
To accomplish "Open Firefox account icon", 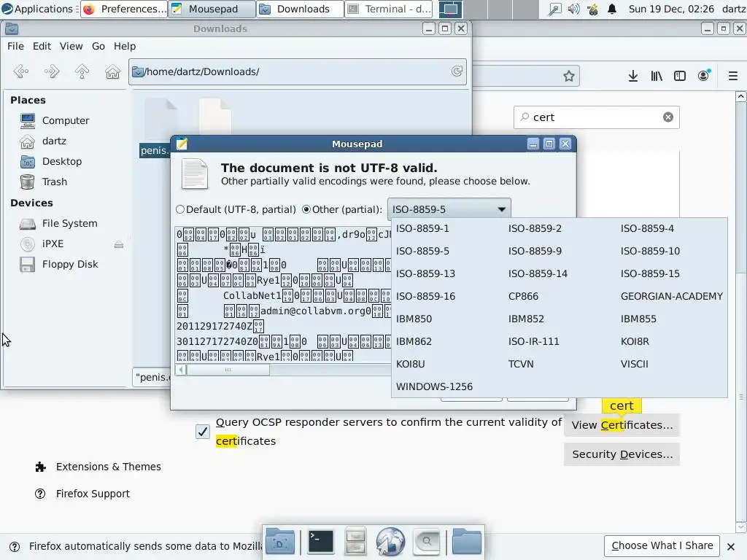I will [x=704, y=76].
